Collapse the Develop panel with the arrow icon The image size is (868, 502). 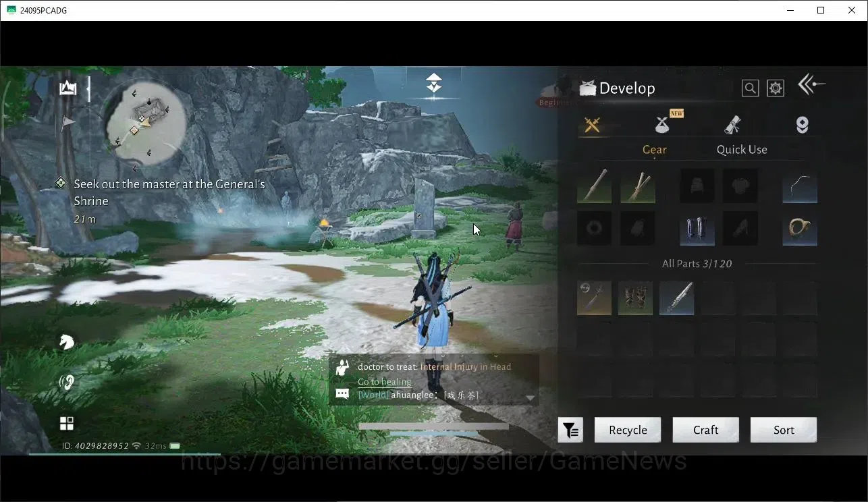coord(811,85)
